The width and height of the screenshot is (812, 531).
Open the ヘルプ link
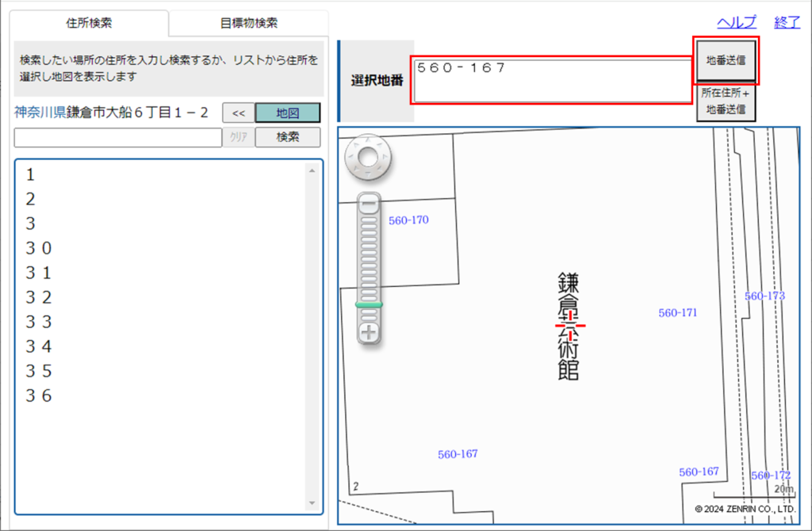[737, 22]
